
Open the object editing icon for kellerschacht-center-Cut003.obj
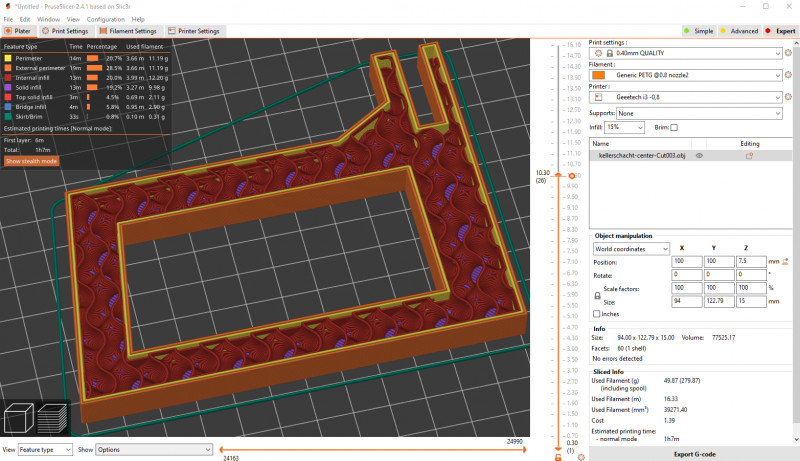749,156
